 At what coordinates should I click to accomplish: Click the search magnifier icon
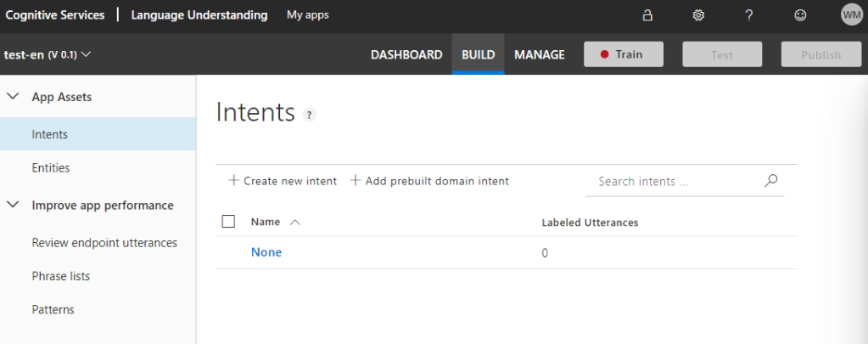point(770,181)
